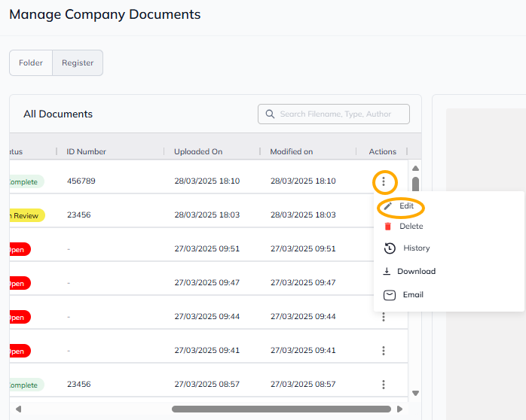Viewport: 526px width, 420px height.
Task: Click the red Delete trash icon
Action: 388,227
